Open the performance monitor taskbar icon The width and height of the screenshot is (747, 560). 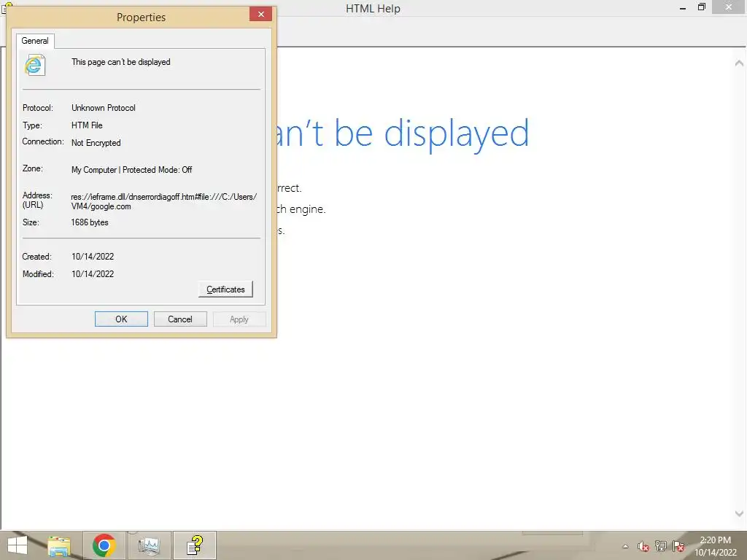149,545
